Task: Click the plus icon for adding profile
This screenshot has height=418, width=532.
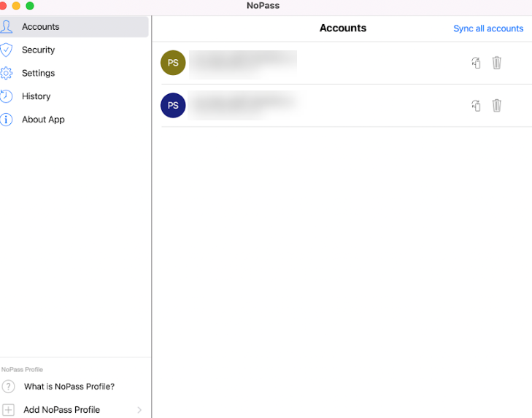Action: click(8, 409)
